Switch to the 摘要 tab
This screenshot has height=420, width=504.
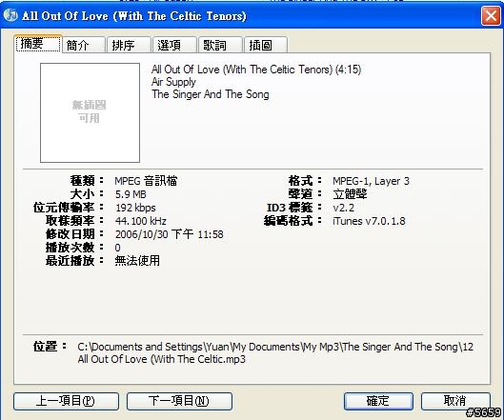point(38,44)
